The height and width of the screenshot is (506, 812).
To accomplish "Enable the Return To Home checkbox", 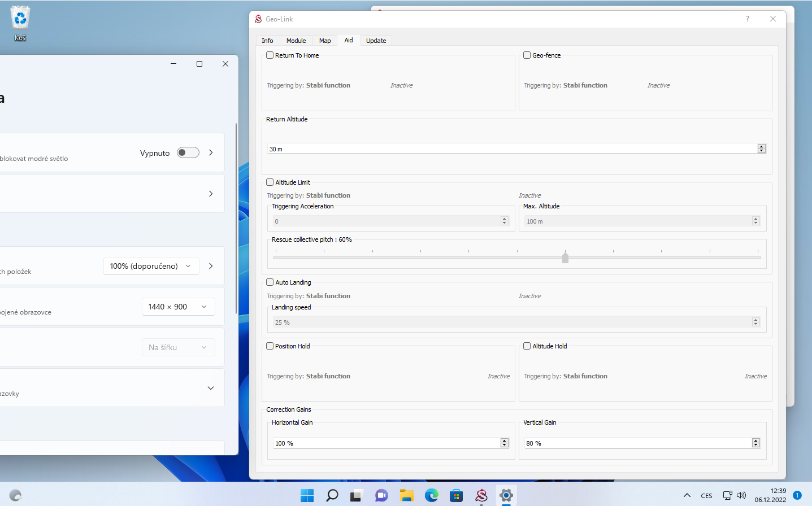I will (270, 55).
